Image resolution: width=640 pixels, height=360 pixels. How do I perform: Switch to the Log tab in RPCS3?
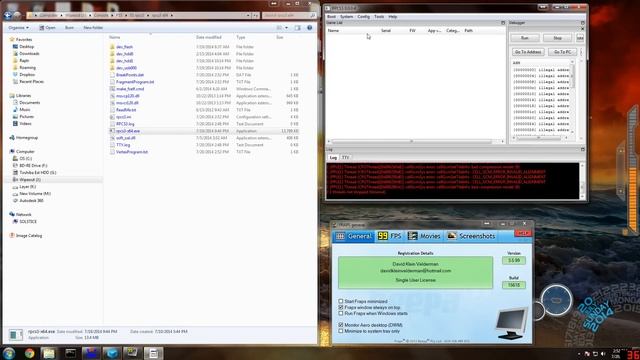click(x=333, y=158)
